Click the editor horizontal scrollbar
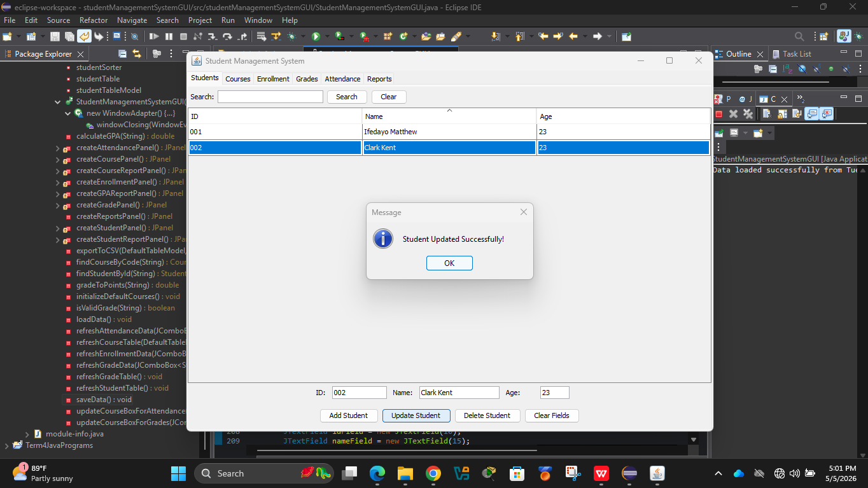Screen dimensions: 868x488 point(396,450)
